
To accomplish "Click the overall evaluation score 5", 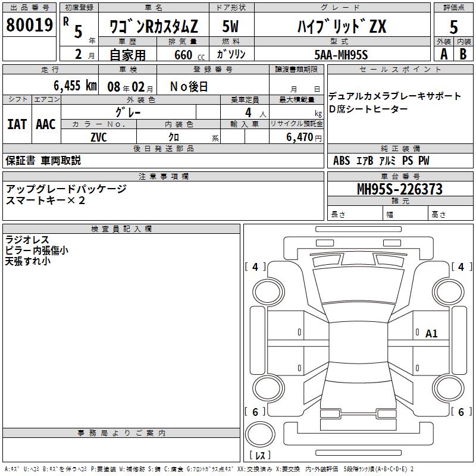I will (x=453, y=27).
